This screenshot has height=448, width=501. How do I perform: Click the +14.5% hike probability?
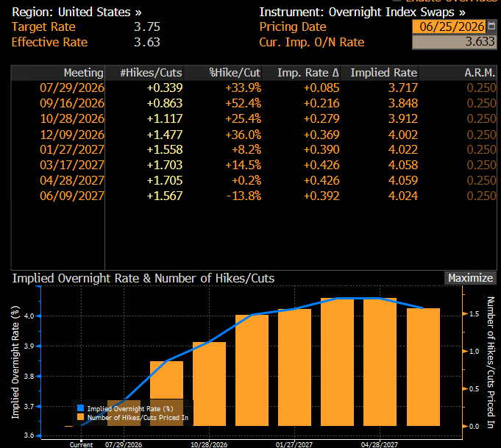pos(244,165)
